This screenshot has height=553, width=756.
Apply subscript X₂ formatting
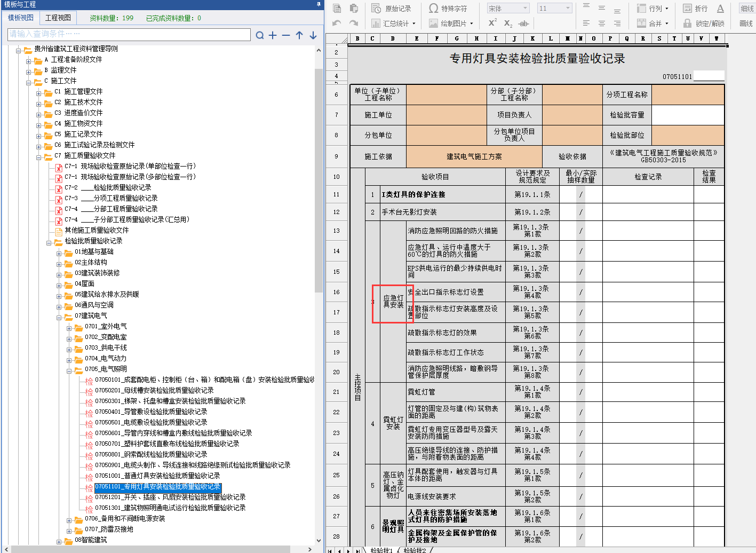[508, 23]
